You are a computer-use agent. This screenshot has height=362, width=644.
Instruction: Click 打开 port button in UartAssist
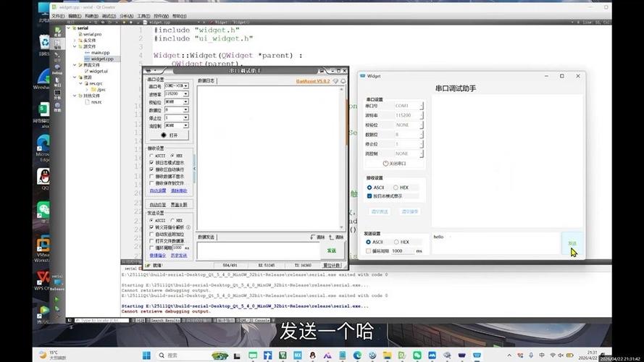click(170, 135)
